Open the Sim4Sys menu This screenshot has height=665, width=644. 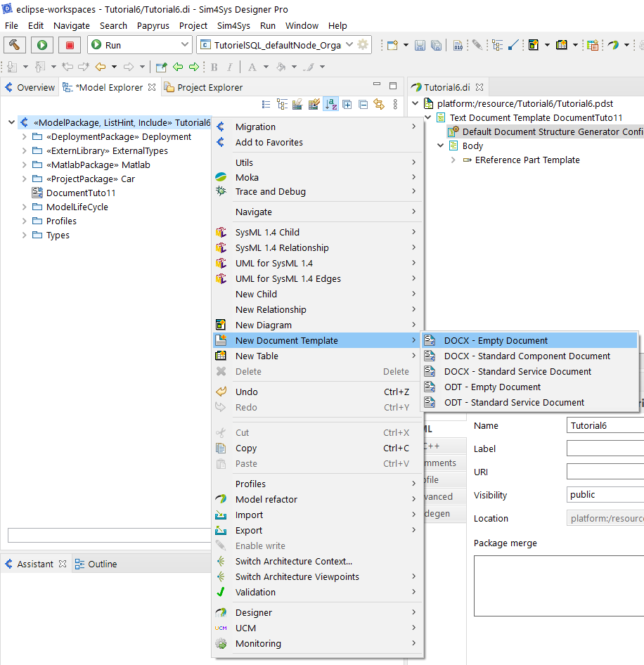pos(233,26)
